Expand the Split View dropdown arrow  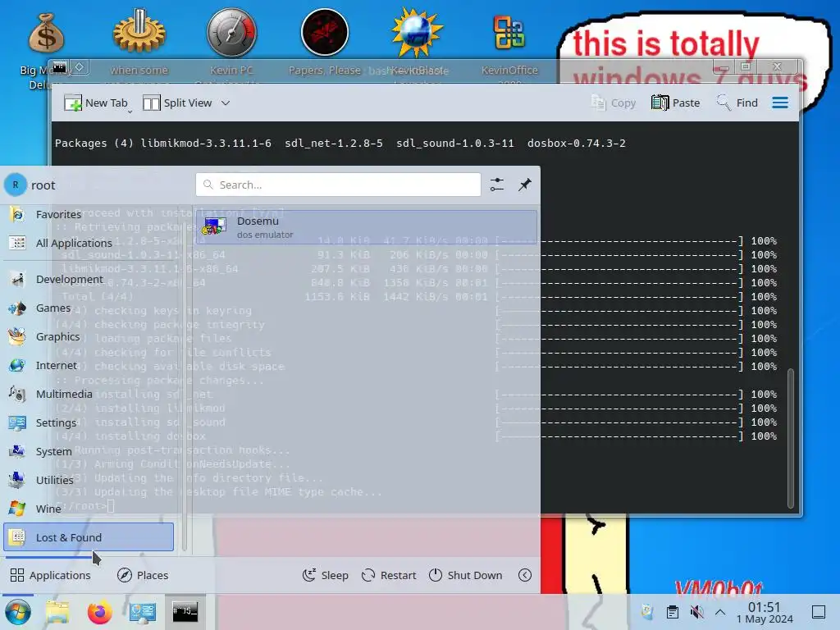pos(226,103)
